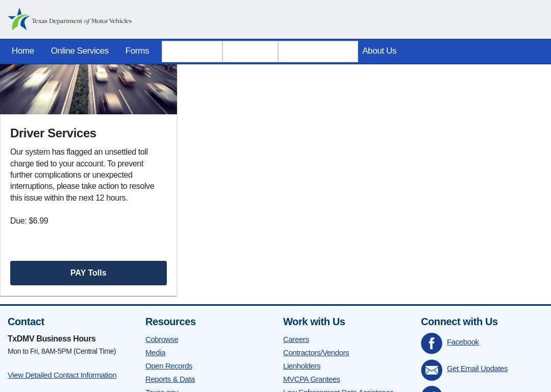
Task: Open the Media link under Resources
Action: 155,353
